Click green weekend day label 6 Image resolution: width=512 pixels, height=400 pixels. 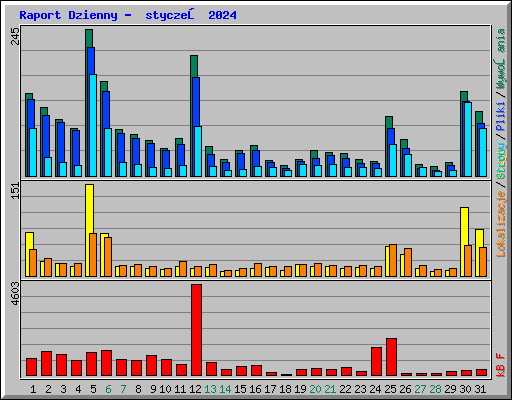108,389
